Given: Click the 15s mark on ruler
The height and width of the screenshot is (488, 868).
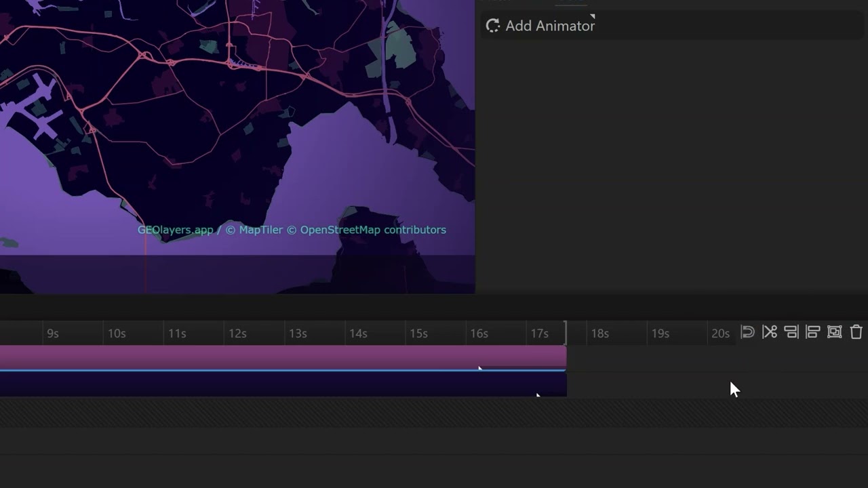Looking at the screenshot, I should [x=418, y=333].
